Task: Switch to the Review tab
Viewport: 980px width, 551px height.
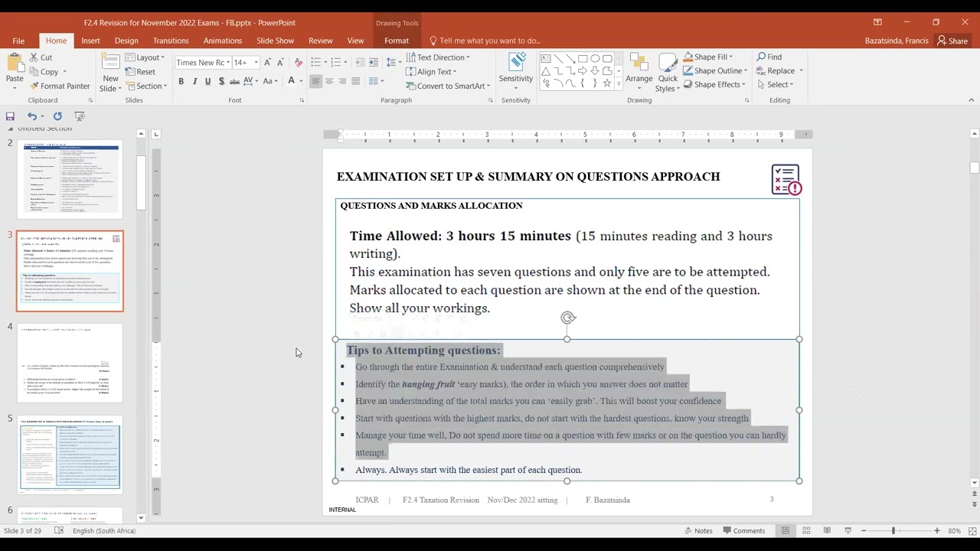Action: (x=321, y=41)
